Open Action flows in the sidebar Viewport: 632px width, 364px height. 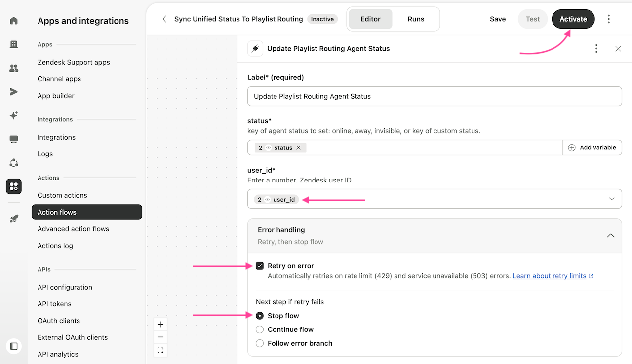click(x=87, y=212)
